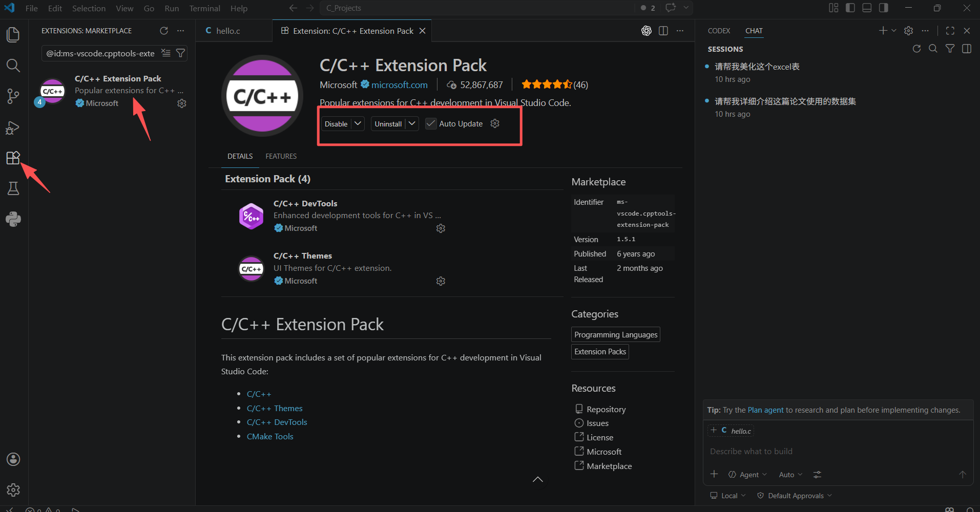Open the File menu
980x512 pixels.
pyautogui.click(x=31, y=8)
